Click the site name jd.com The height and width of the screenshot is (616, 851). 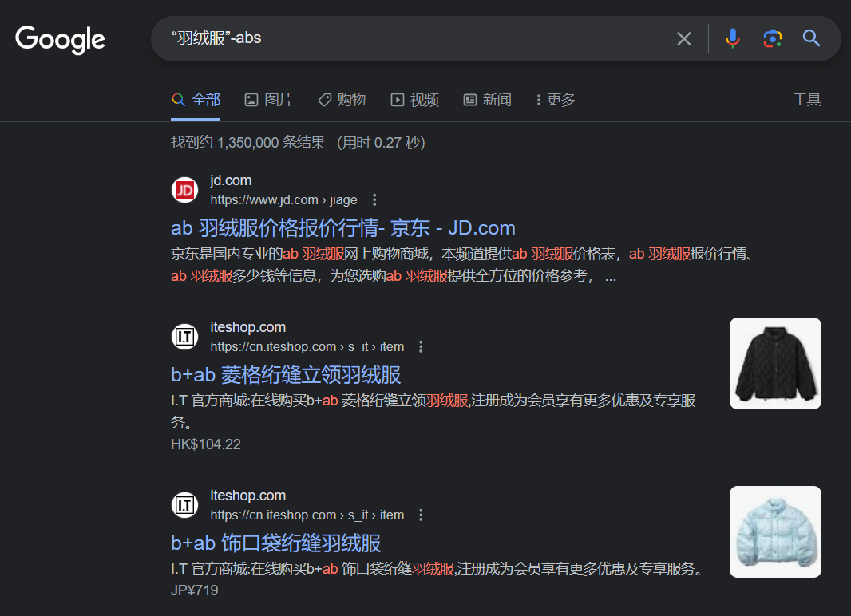tap(231, 180)
